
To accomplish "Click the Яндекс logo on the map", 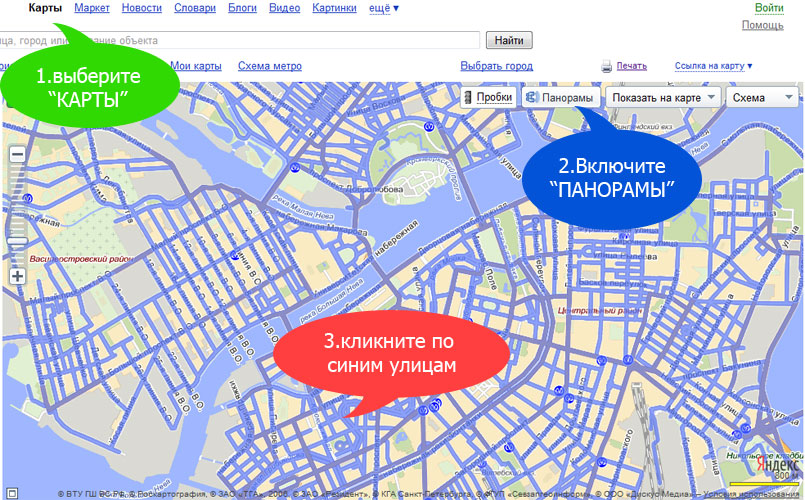I will (777, 464).
